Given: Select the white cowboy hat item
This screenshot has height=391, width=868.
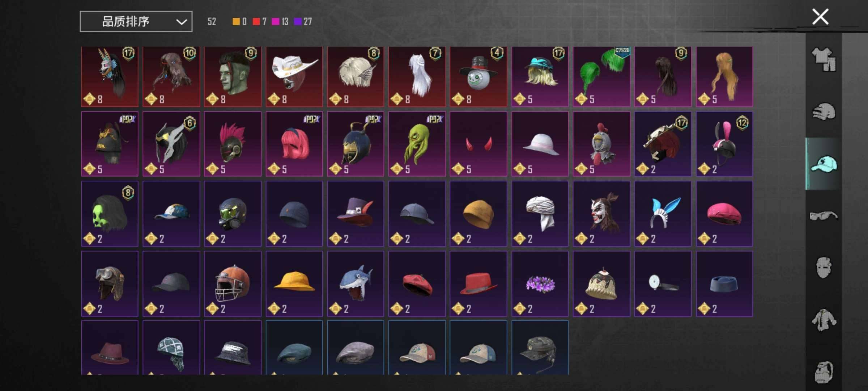Looking at the screenshot, I should pyautogui.click(x=294, y=76).
